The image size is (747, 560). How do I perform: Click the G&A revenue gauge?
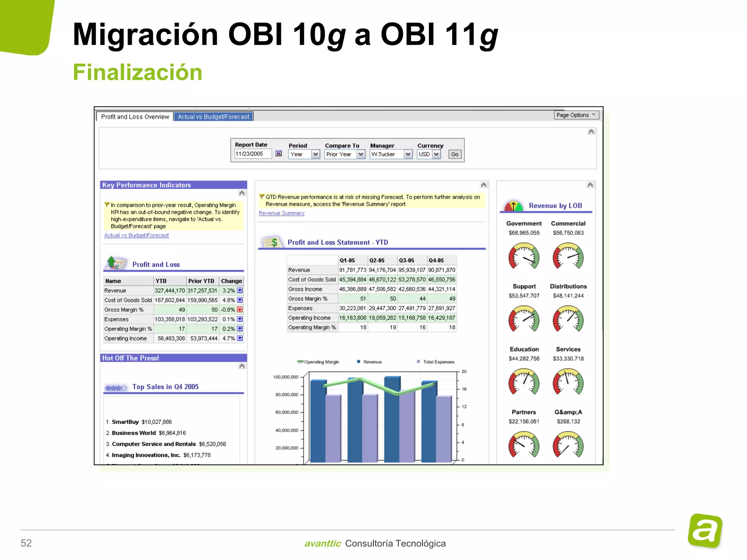pyautogui.click(x=568, y=445)
